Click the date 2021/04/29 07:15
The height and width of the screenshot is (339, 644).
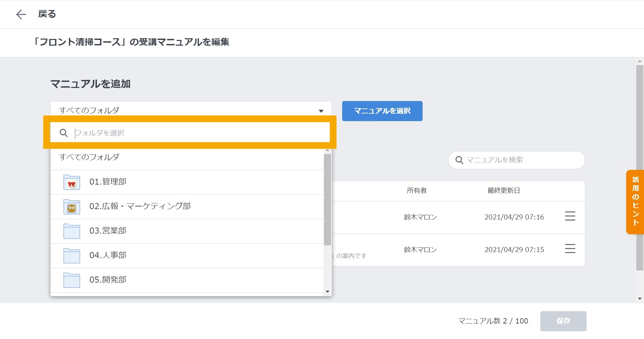tap(514, 250)
